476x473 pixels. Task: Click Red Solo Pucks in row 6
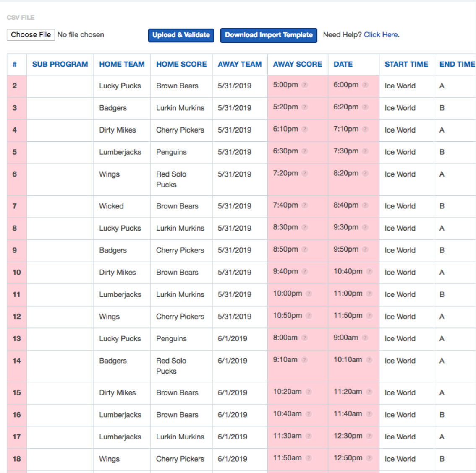tap(171, 179)
